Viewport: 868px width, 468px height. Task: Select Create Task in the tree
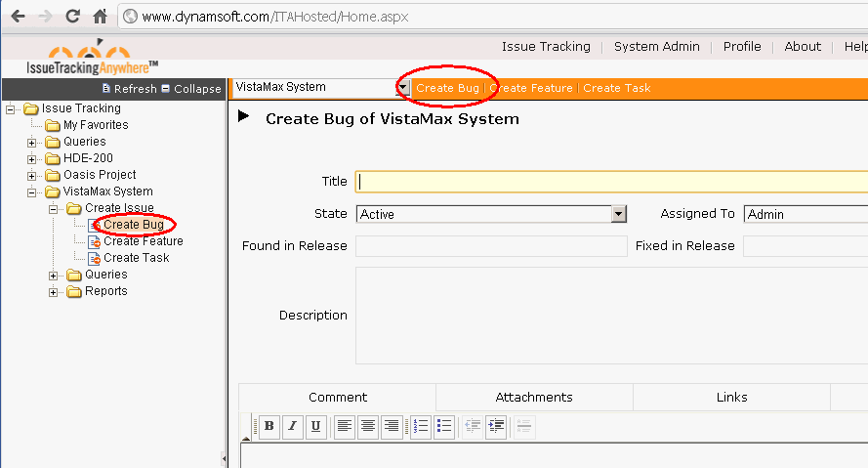coord(136,258)
